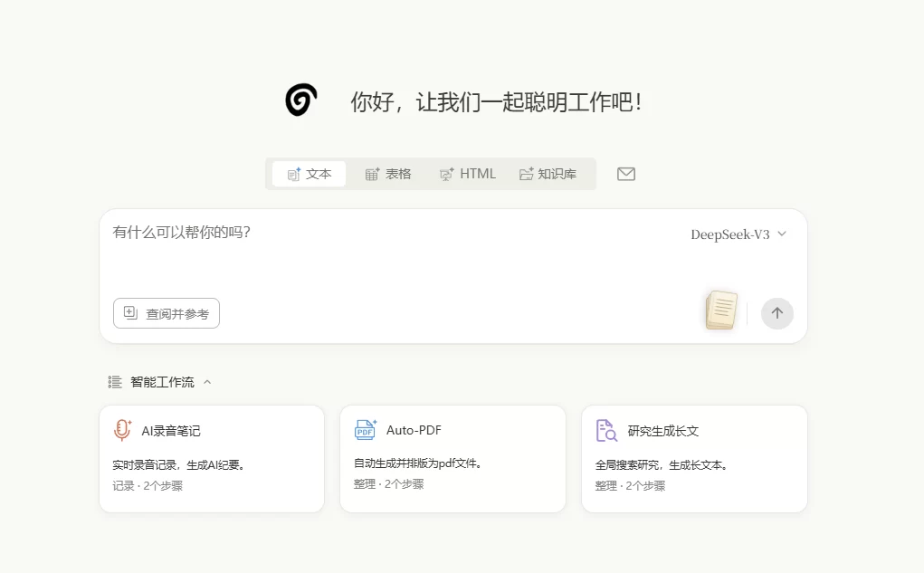
Task: Open the mail envelope icon
Action: [626, 174]
